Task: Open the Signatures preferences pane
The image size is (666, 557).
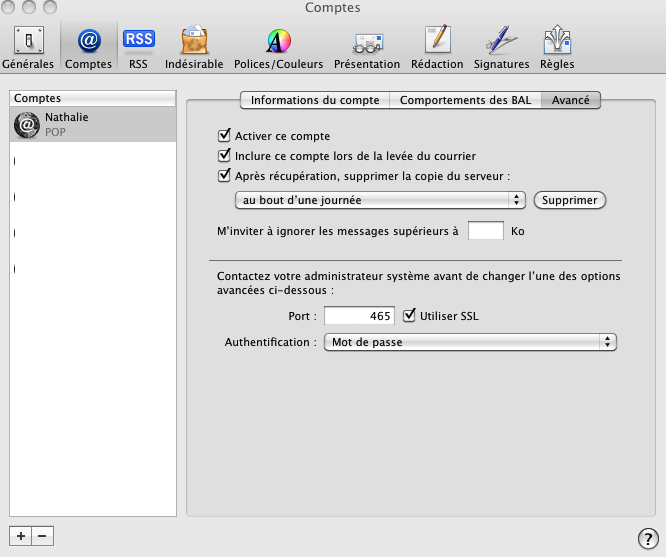Action: [501, 48]
